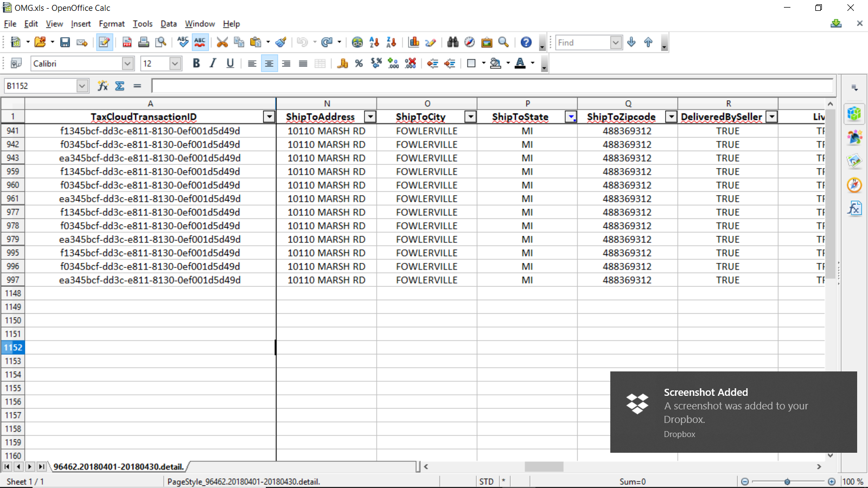Export directly as PDF
The image size is (868, 488).
click(x=127, y=42)
